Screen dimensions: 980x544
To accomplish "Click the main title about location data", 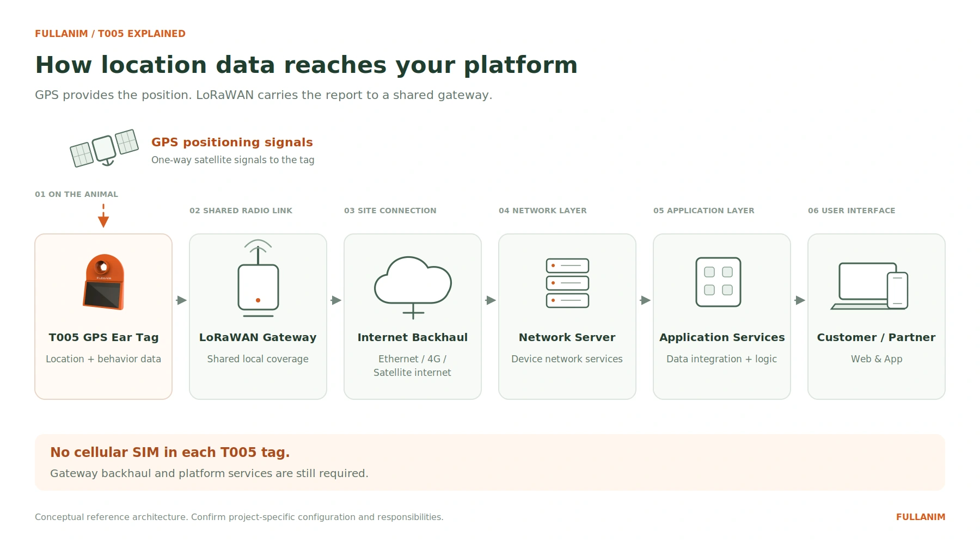I will (306, 65).
